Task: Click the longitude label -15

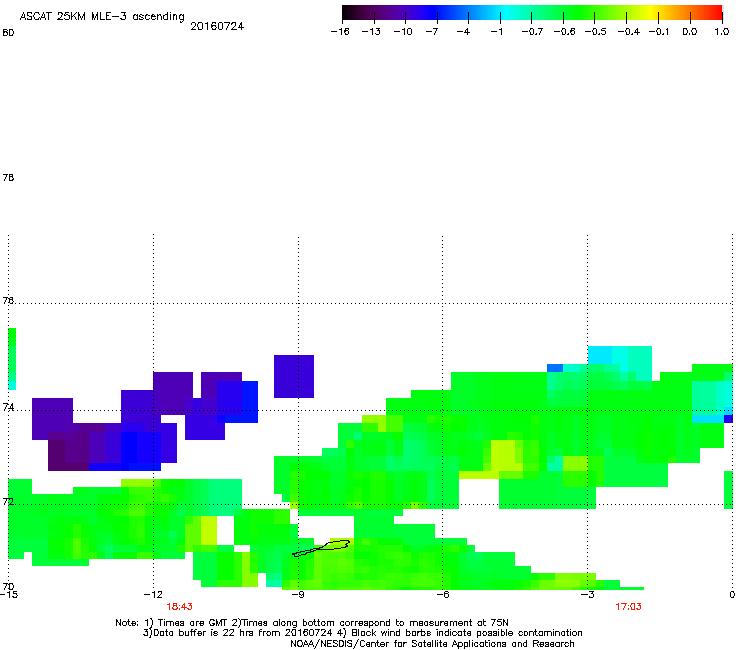Action: point(9,594)
